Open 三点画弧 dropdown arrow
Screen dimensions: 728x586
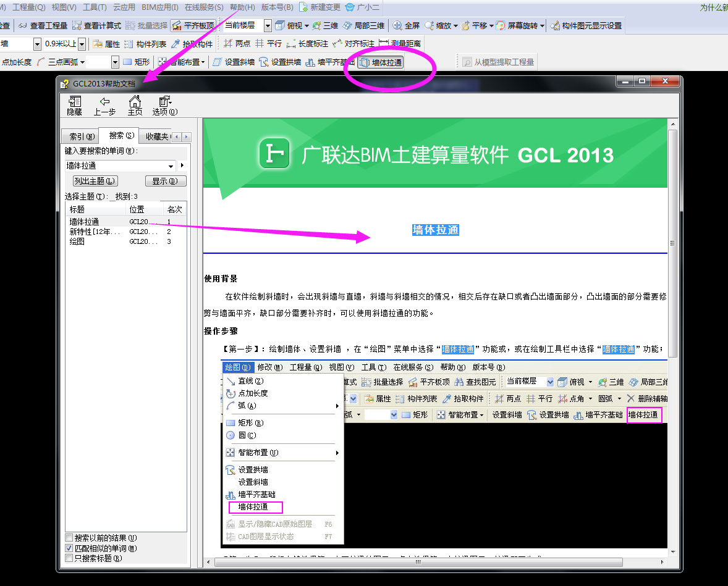tap(82, 62)
